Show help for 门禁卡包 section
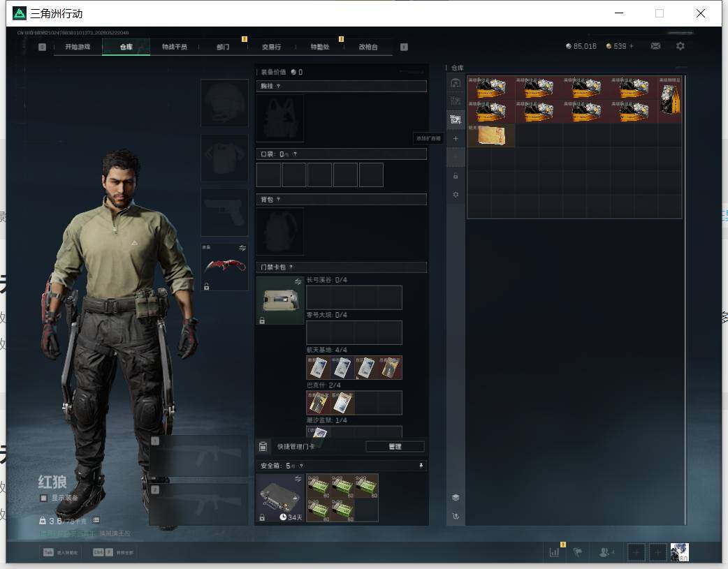728x569 pixels. click(x=291, y=267)
